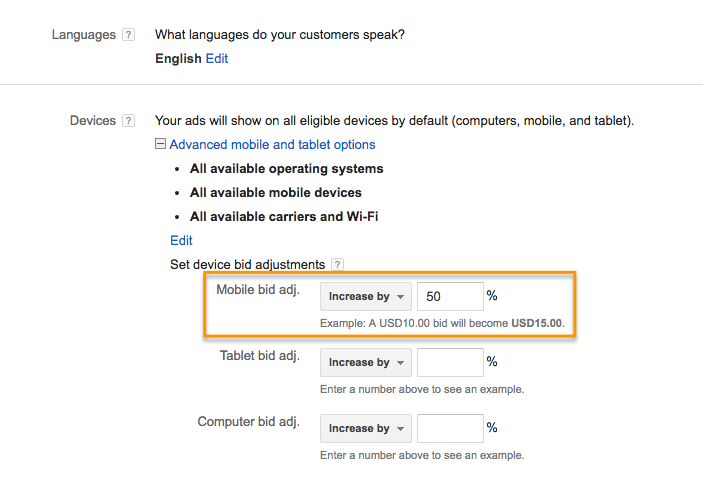
Task: Click the help icon next to Devices
Action: 128,121
